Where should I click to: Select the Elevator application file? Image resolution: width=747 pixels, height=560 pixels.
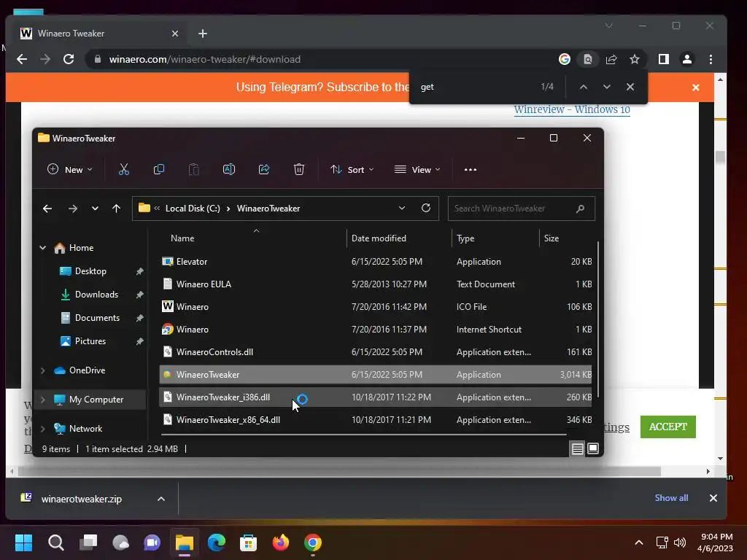coord(376,262)
